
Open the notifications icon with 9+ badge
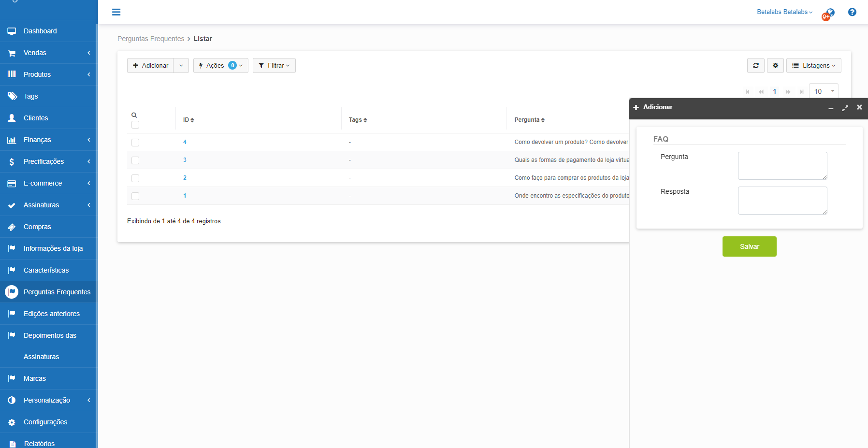point(829,14)
